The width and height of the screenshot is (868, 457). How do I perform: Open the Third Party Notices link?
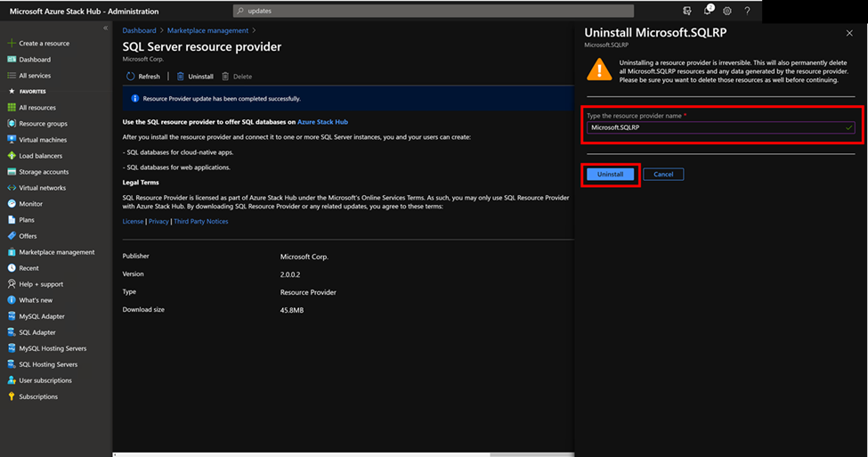coord(200,221)
